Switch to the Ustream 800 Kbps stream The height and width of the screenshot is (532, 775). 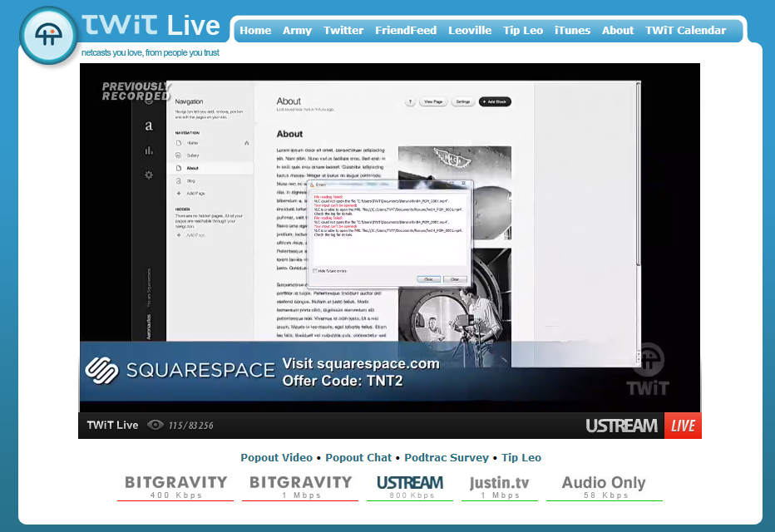pos(409,486)
